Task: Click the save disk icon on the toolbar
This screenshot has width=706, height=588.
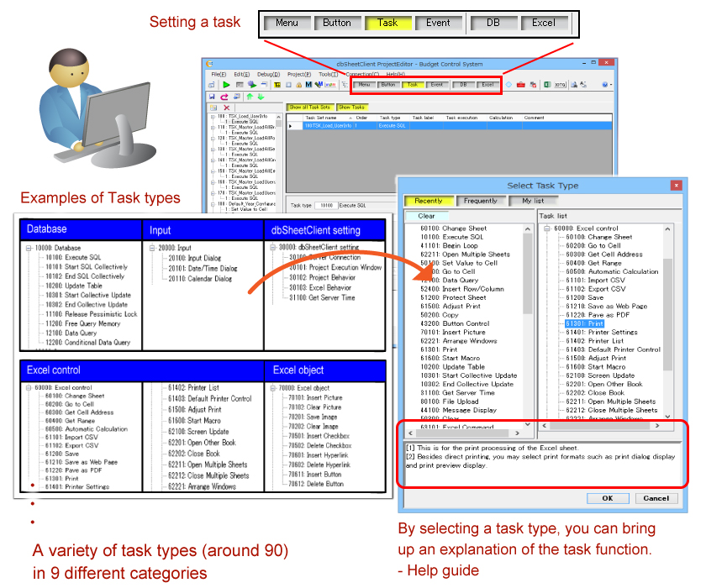Action: [212, 96]
